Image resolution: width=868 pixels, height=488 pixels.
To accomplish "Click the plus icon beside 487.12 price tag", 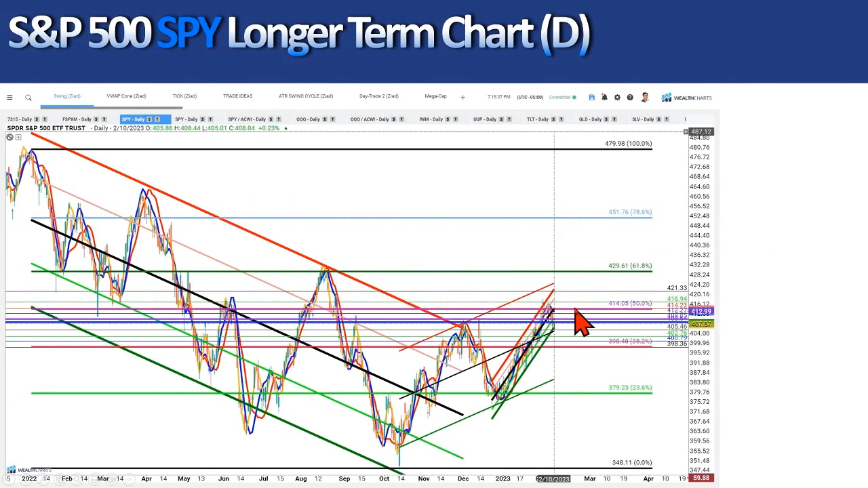I will (686, 131).
